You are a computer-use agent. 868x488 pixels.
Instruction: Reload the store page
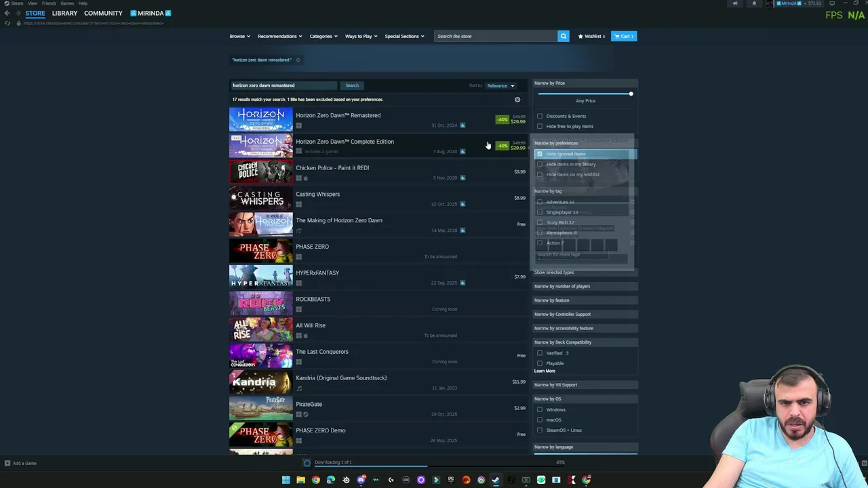pyautogui.click(x=7, y=23)
